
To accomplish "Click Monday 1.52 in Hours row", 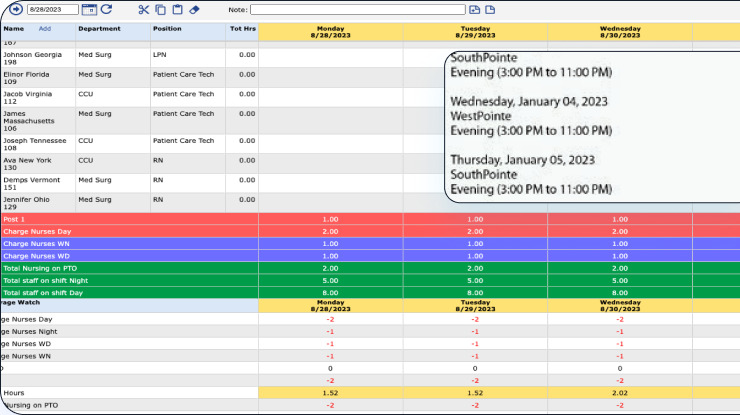I will point(330,393).
